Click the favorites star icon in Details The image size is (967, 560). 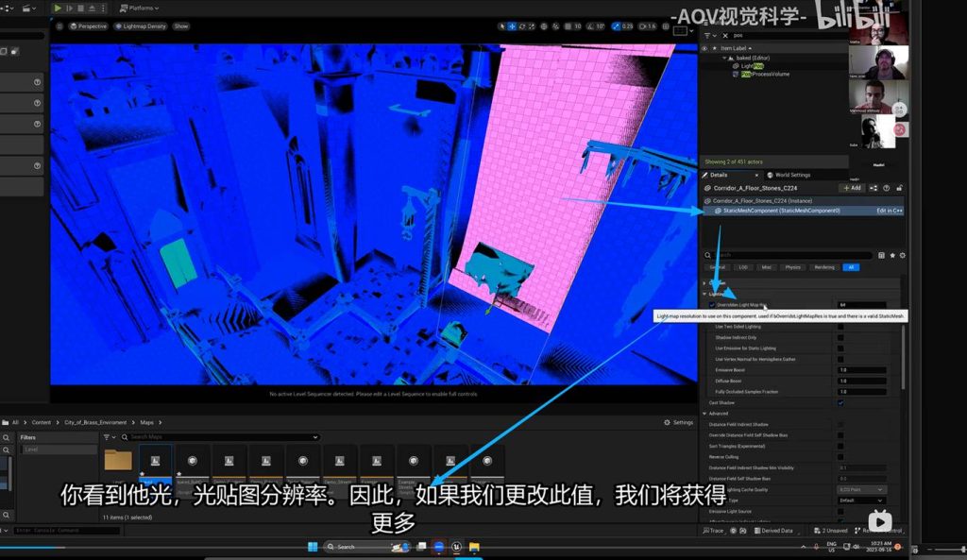pyautogui.click(x=892, y=255)
